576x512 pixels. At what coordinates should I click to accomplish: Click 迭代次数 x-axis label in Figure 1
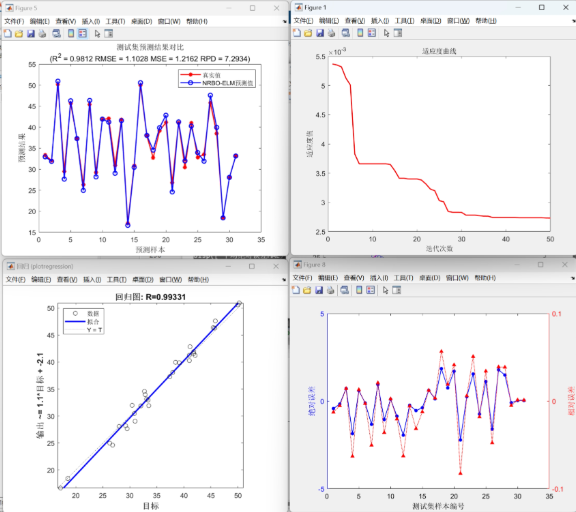coord(439,249)
